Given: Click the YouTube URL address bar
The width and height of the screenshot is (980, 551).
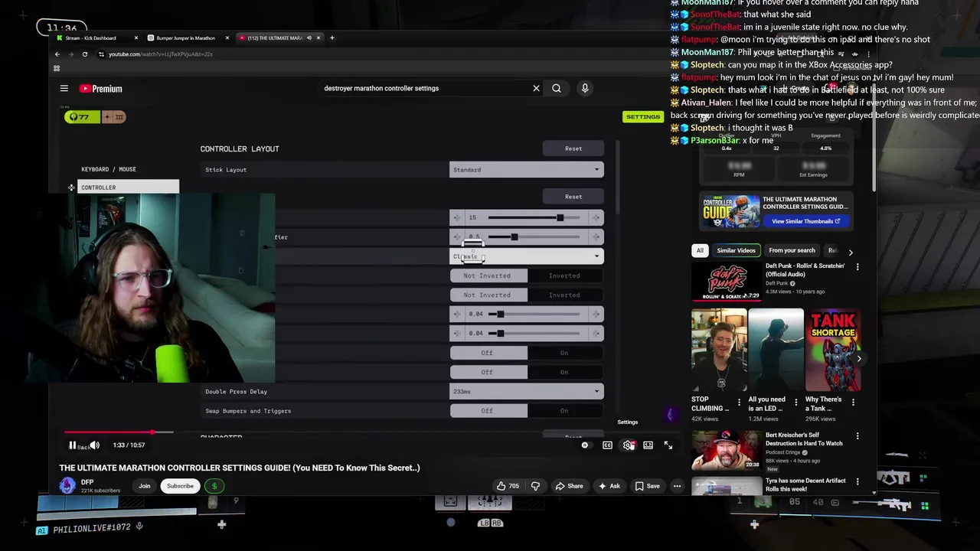Looking at the screenshot, I should pos(160,54).
